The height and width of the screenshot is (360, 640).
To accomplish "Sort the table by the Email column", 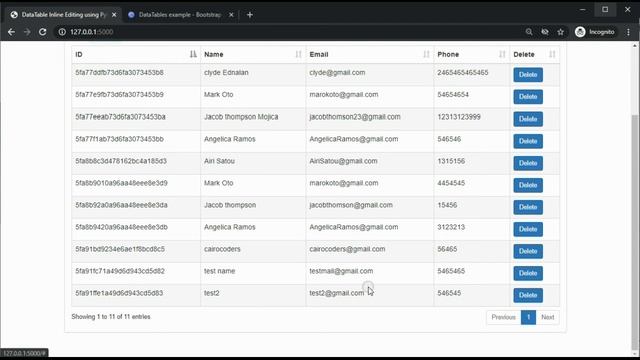I will 369,54.
